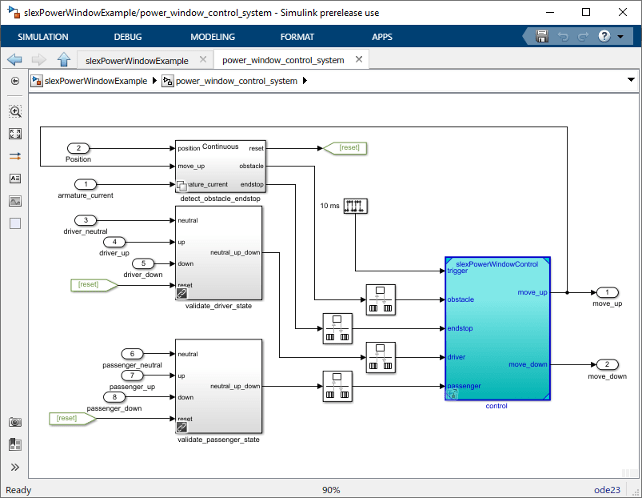Open the breadcrumb bar dropdown arrow
Image resolution: width=642 pixels, height=498 pixels.
[x=631, y=80]
